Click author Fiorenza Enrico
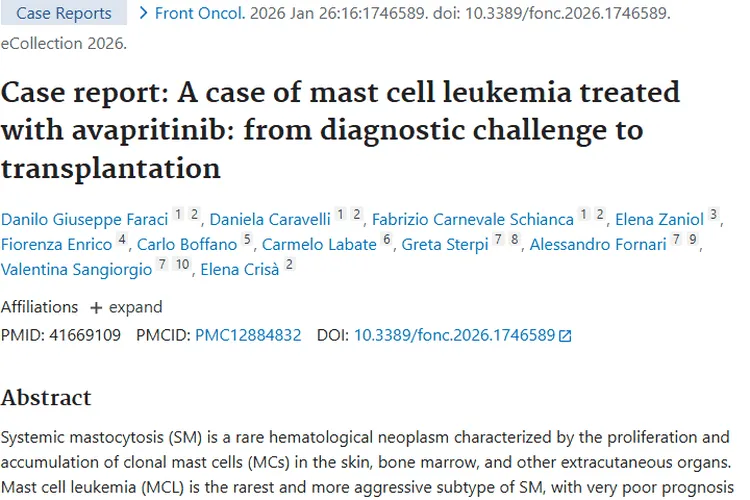 point(56,244)
